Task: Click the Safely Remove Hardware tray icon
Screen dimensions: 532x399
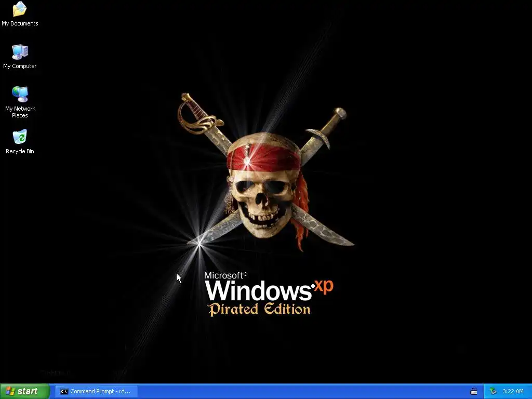Action: coord(493,392)
